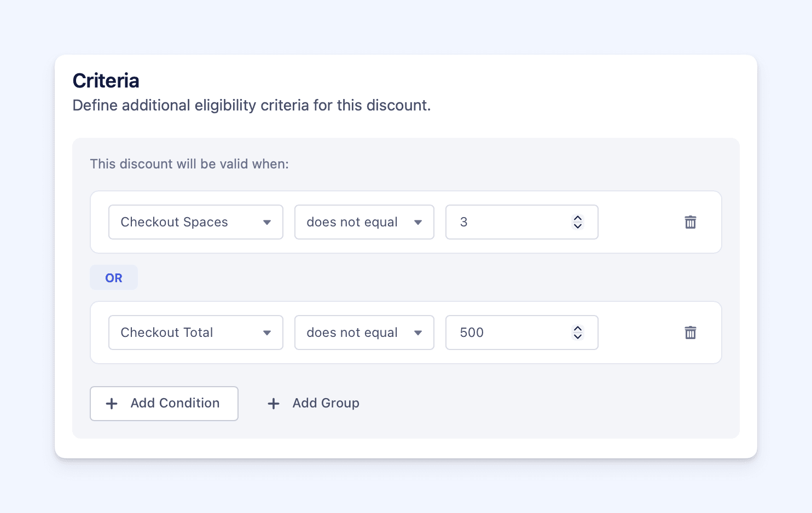This screenshot has width=812, height=513.
Task: Increment the Checkout Spaces value using up arrow
Action: click(x=578, y=218)
